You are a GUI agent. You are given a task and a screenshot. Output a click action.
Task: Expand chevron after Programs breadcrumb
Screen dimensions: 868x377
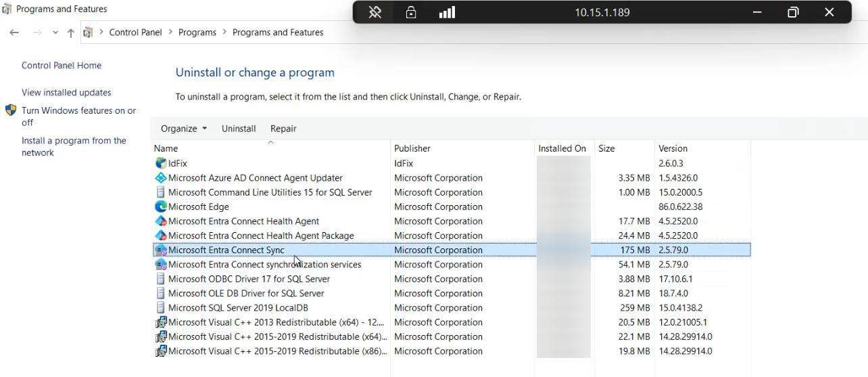tap(224, 32)
